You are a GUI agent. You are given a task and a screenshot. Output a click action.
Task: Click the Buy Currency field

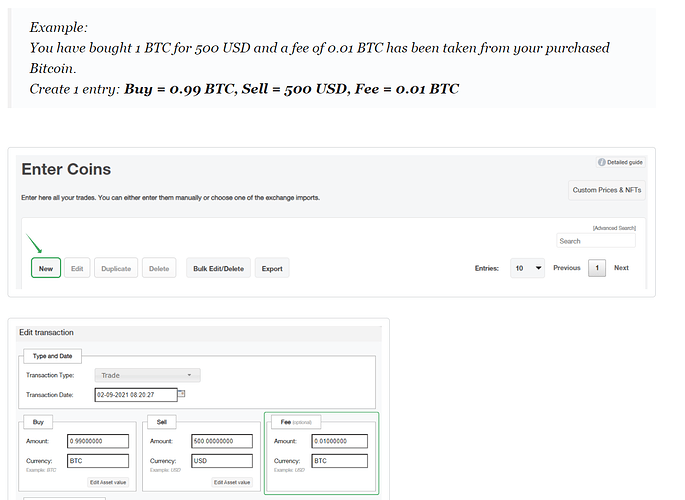click(x=98, y=461)
